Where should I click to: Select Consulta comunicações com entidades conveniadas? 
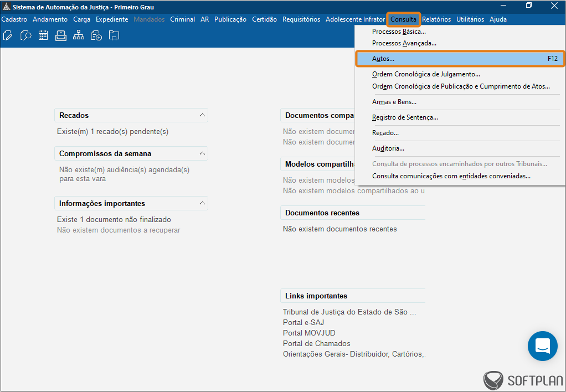(460, 176)
